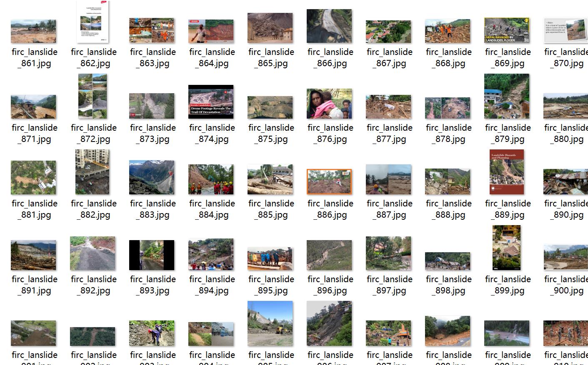Click the firc_lanslide_877.jpg file name label
Viewport: 588px width, 365px height.
coord(390,133)
